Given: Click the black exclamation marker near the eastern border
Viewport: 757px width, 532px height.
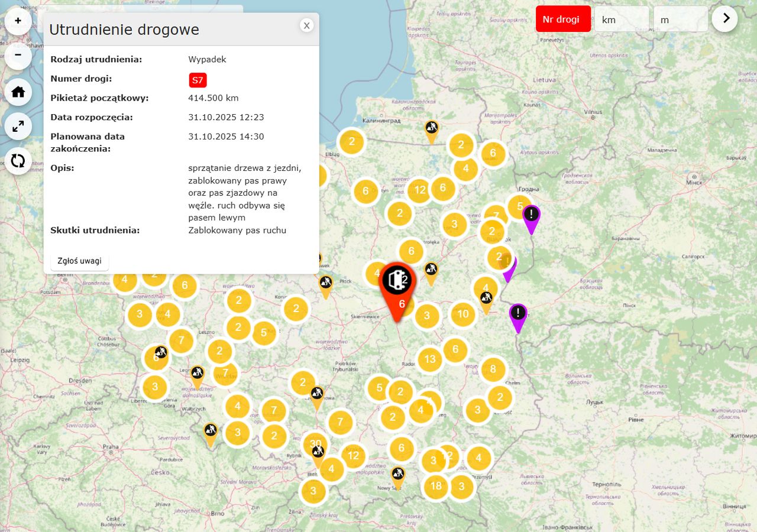Looking at the screenshot, I should click(x=517, y=313).
